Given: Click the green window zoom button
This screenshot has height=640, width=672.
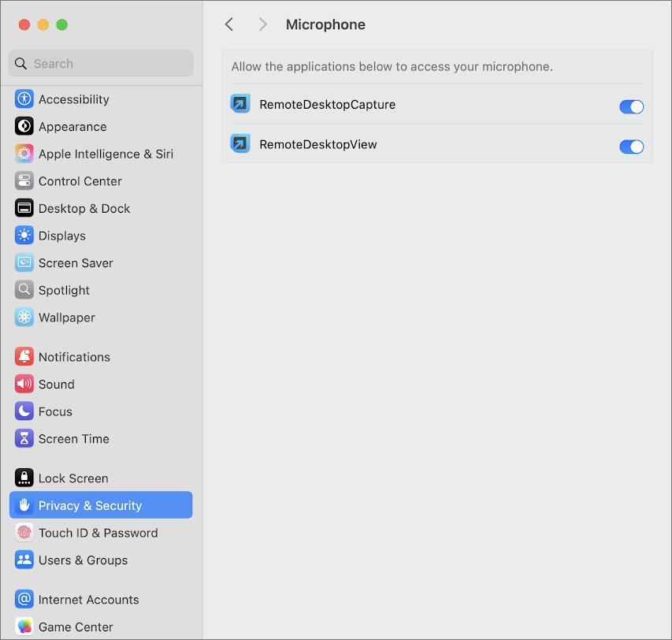Looking at the screenshot, I should 62,24.
